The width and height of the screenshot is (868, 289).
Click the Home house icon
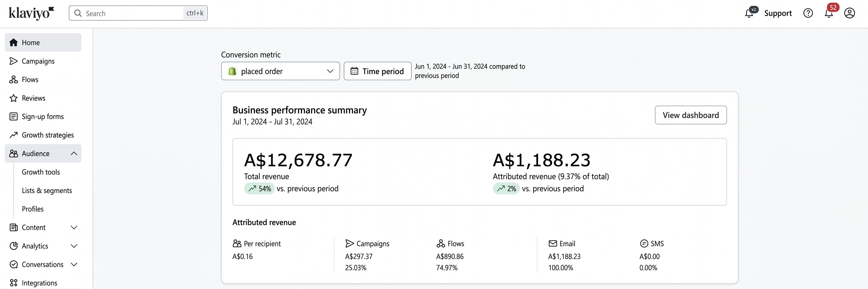[x=13, y=42]
